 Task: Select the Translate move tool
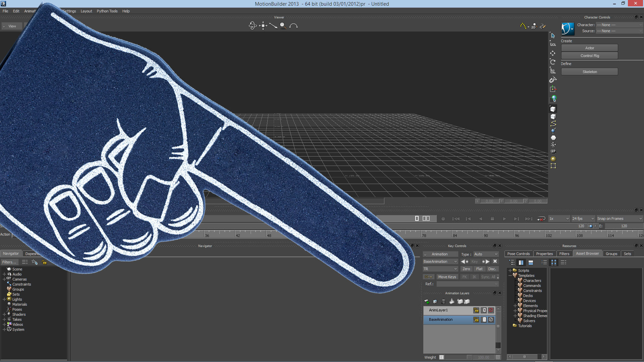553,53
